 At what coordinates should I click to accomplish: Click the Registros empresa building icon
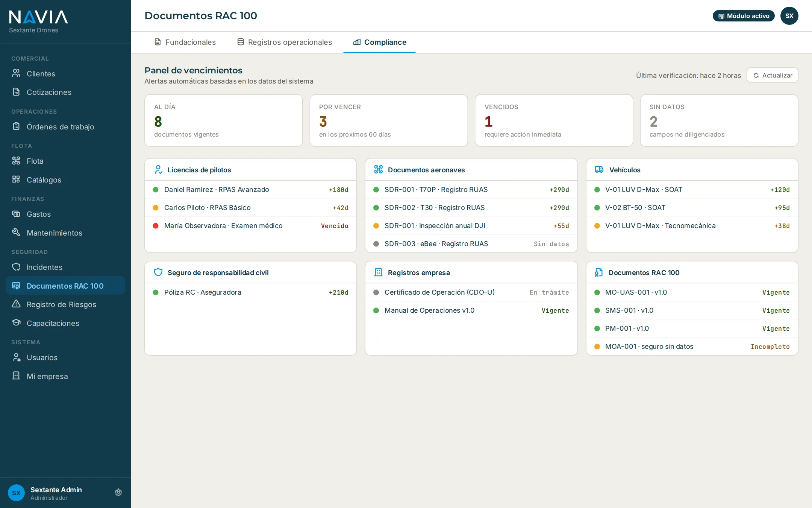[x=379, y=272]
